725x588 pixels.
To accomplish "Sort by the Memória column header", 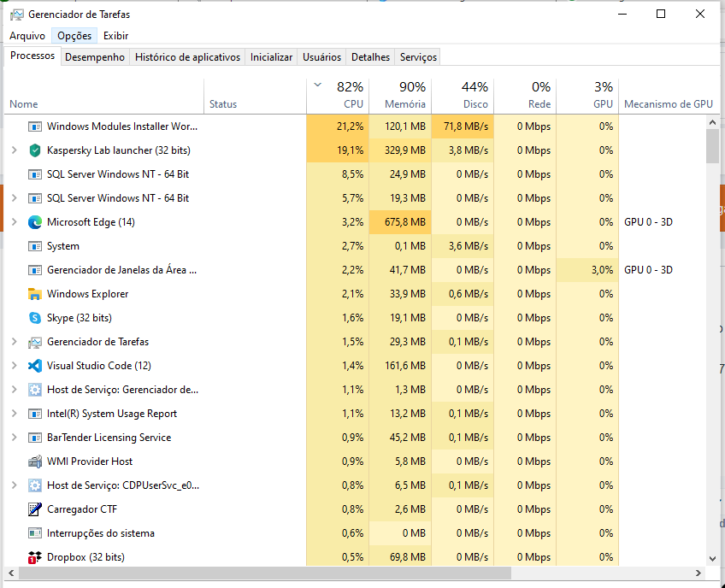I will 400,97.
